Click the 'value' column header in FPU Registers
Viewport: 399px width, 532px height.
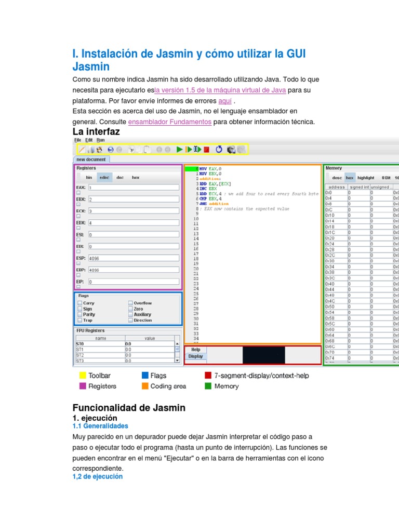150,338
